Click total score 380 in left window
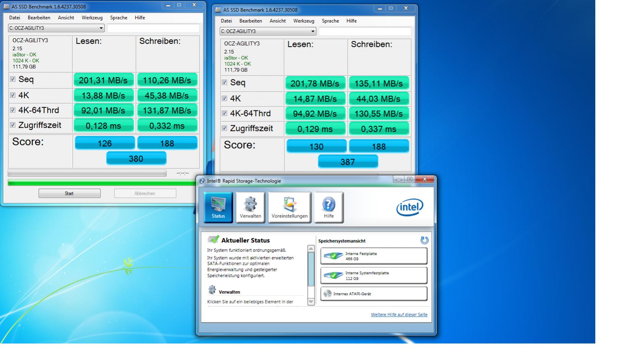The width and height of the screenshot is (644, 362). (x=136, y=158)
